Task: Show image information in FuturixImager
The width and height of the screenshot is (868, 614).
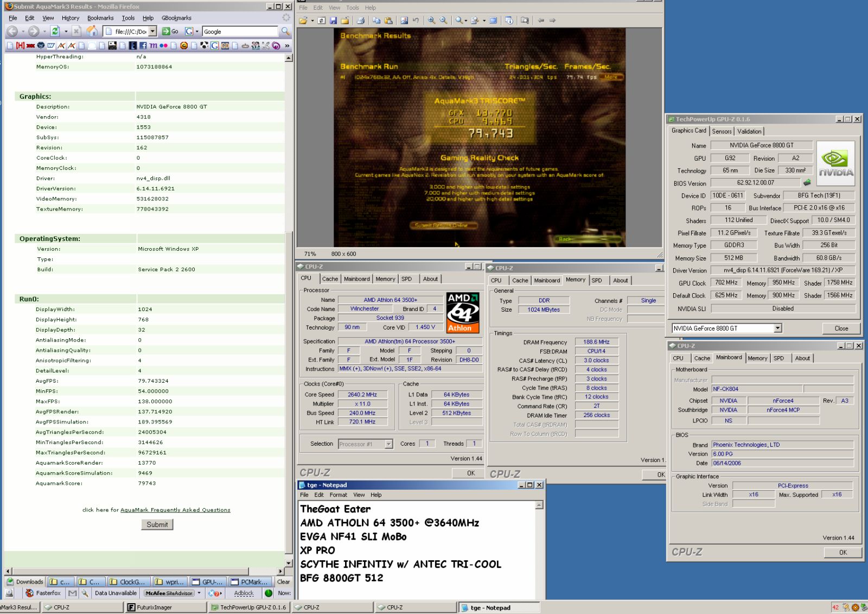Action: [x=509, y=21]
